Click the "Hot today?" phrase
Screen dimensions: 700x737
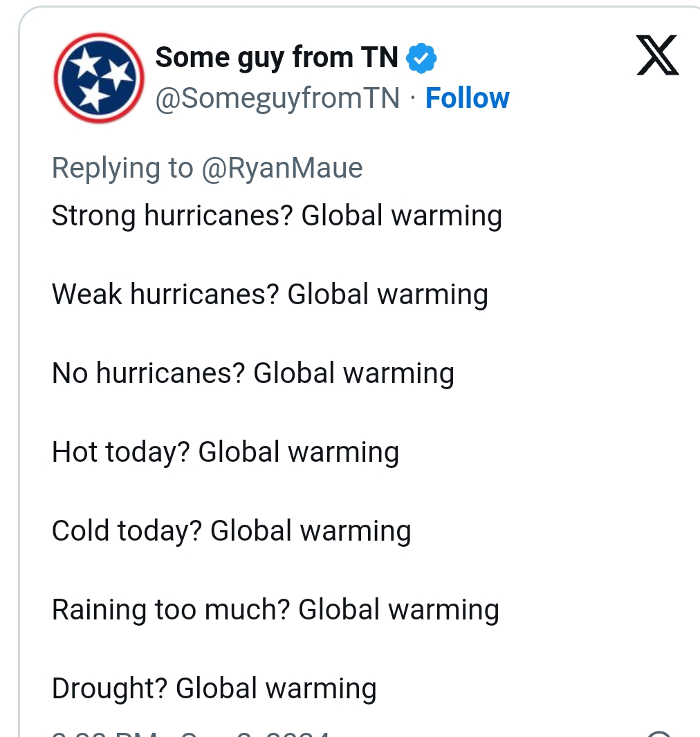click(x=121, y=452)
